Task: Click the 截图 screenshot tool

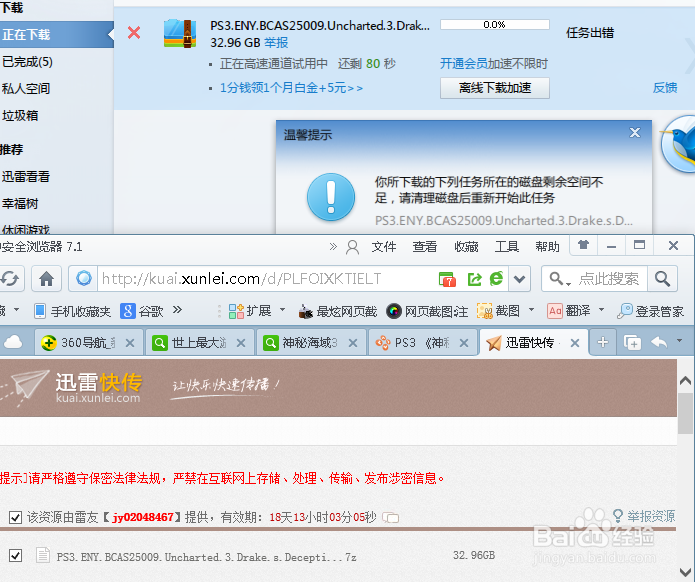Action: tap(498, 311)
